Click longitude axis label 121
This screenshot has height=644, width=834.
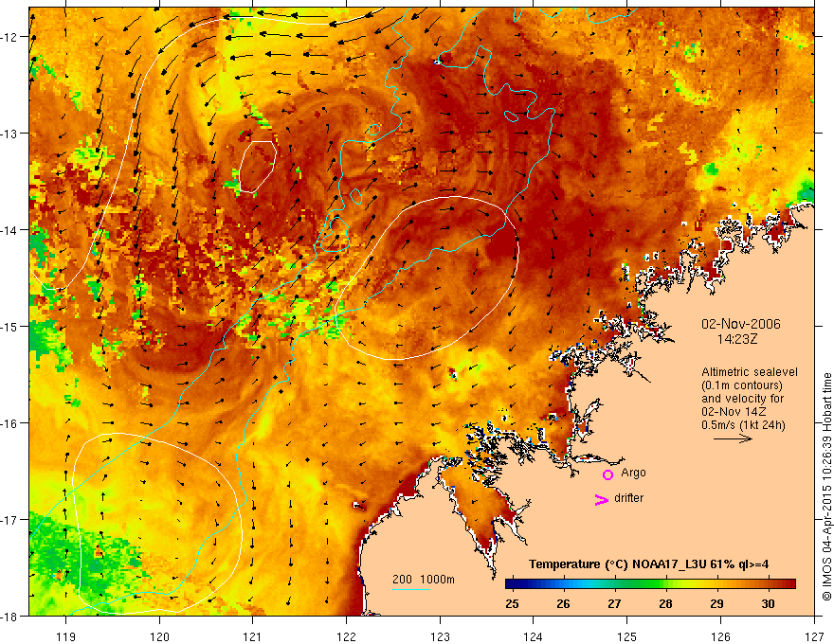pyautogui.click(x=253, y=636)
